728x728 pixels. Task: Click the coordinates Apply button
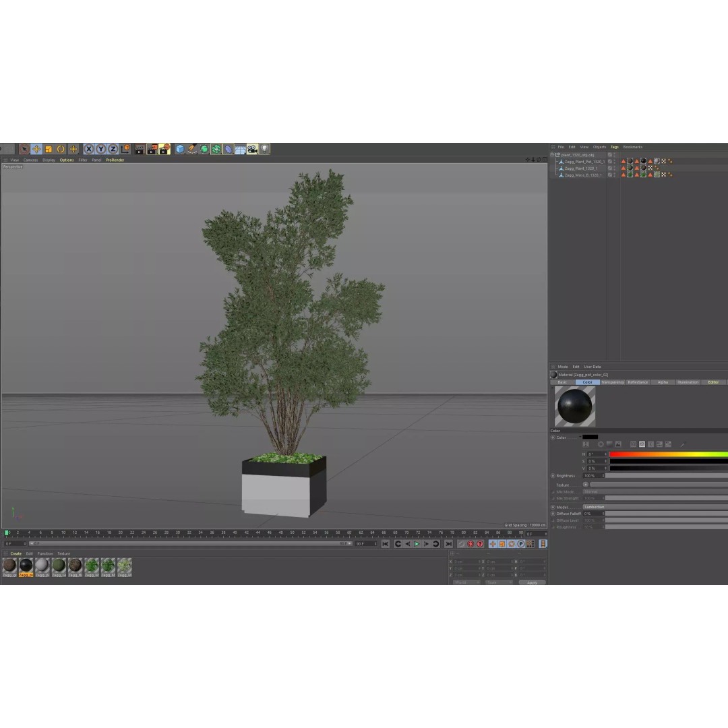532,582
